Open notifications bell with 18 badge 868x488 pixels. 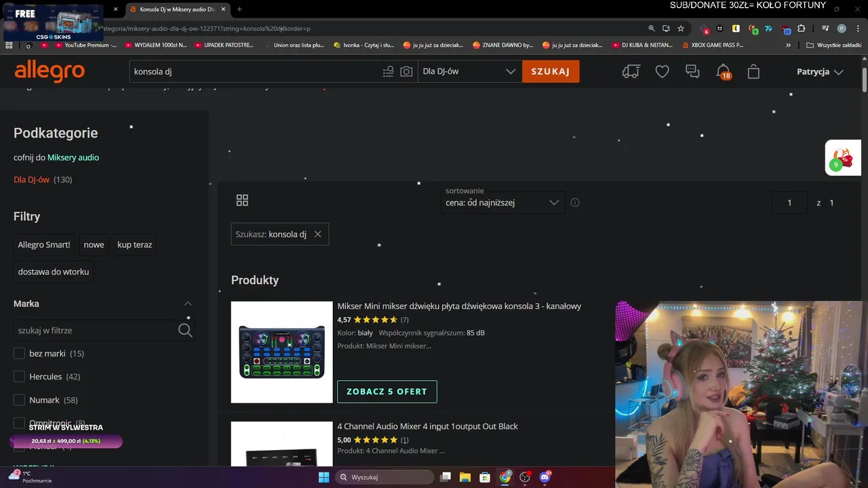724,71
